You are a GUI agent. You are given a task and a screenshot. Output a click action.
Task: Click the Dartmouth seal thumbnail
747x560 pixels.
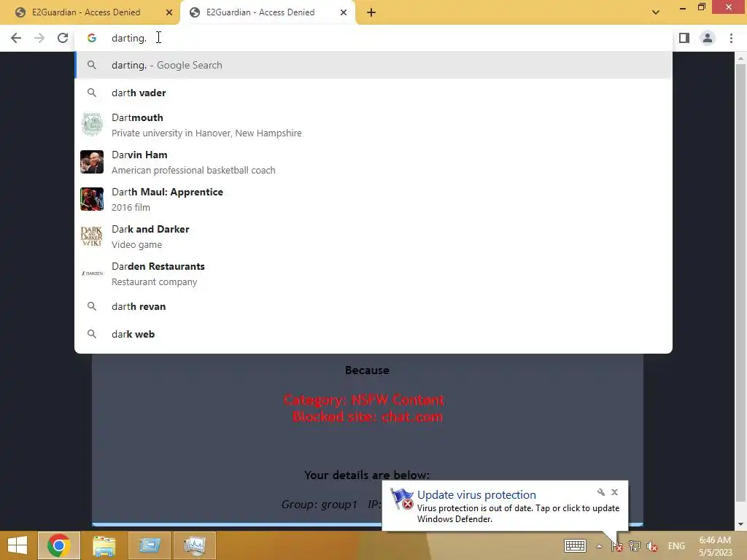click(x=92, y=125)
